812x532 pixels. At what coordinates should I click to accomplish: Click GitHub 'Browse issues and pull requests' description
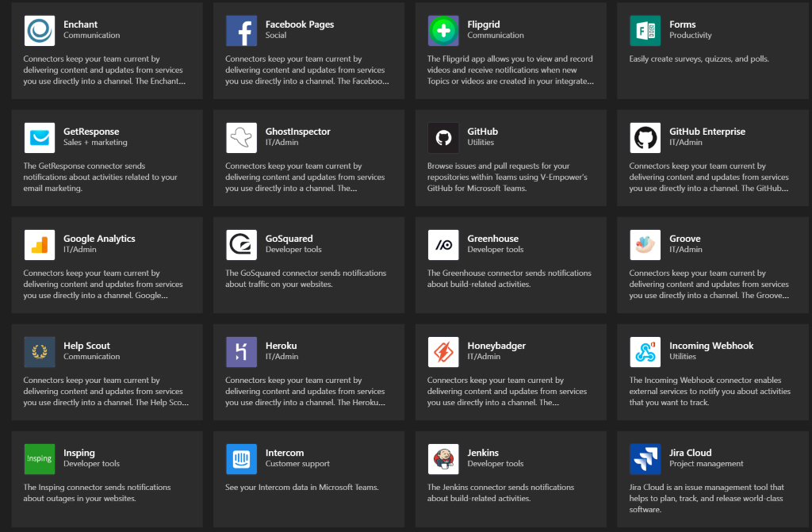tap(507, 177)
